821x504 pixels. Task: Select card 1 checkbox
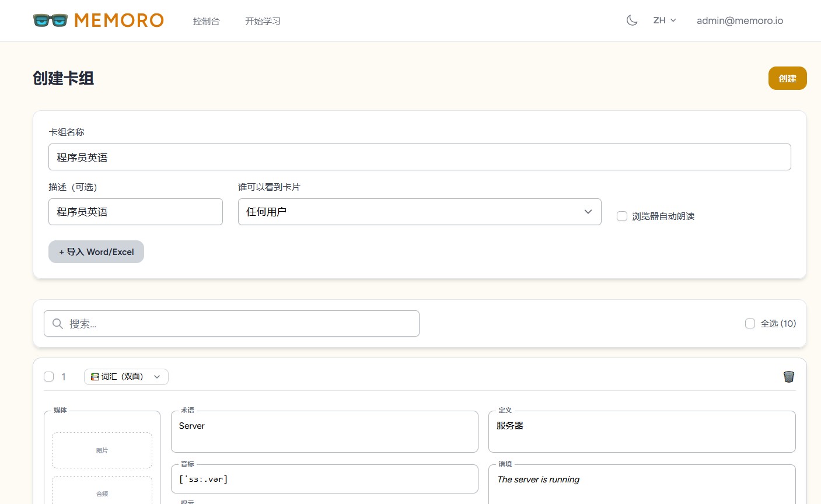pos(49,377)
